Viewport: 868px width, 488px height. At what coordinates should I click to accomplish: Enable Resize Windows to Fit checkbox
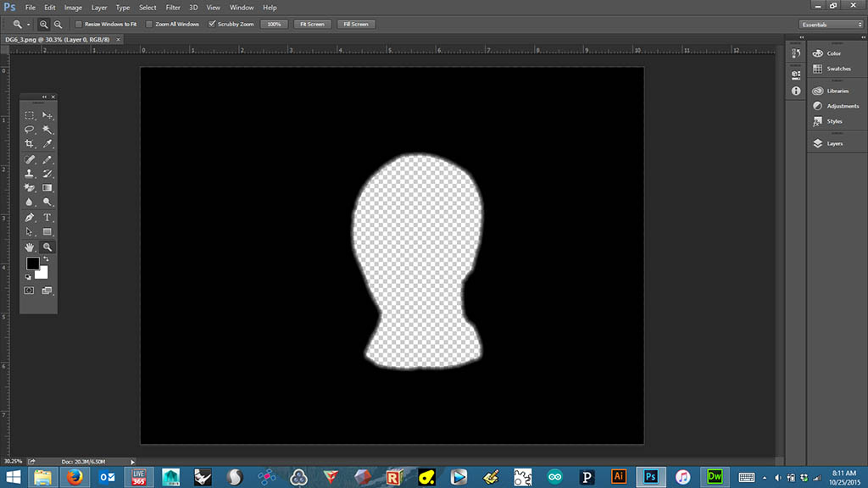(x=79, y=25)
